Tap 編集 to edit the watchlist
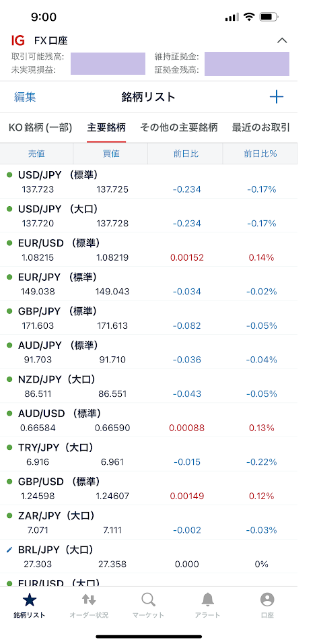 click(x=25, y=97)
